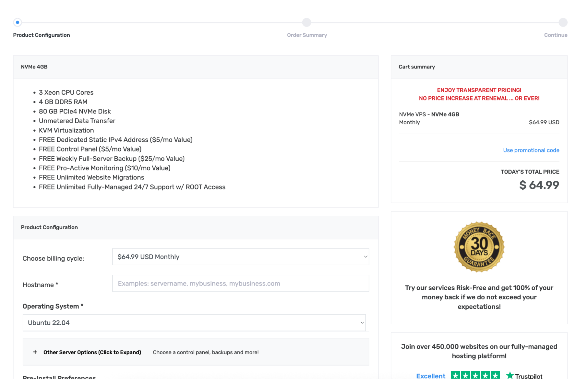Click the 'Join over 450,000 websites' text

pyautogui.click(x=479, y=351)
